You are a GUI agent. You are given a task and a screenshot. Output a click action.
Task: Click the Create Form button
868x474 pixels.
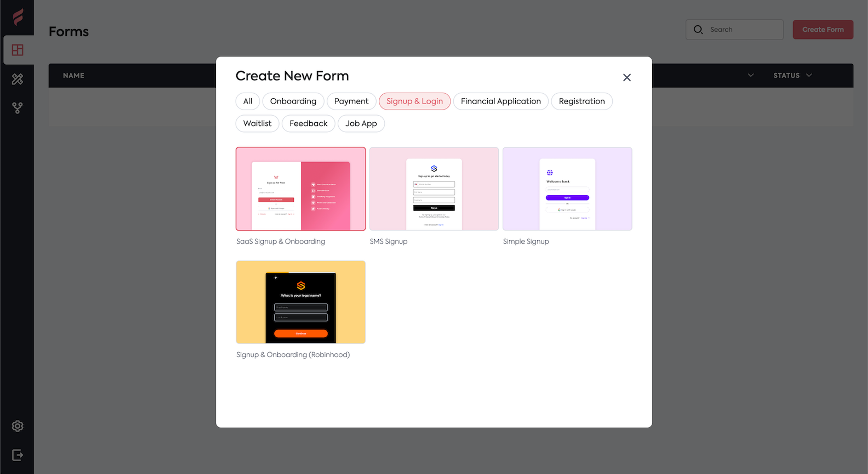[x=823, y=29]
